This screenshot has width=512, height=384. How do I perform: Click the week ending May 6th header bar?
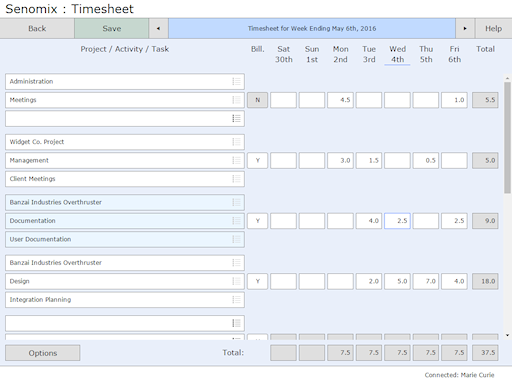[312, 28]
